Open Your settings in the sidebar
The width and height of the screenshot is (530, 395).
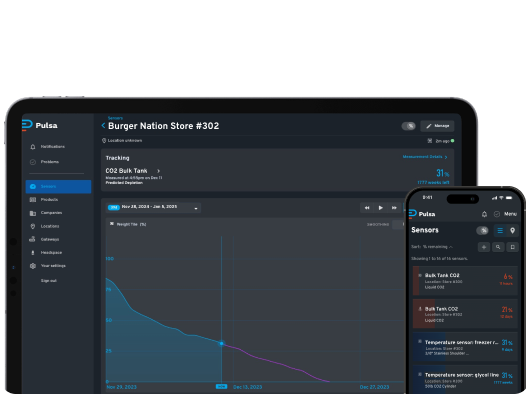[x=53, y=266]
